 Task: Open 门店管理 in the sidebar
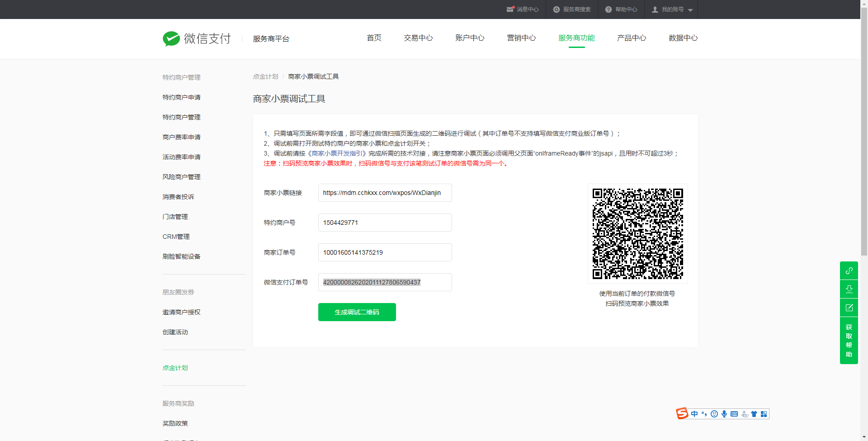175,217
